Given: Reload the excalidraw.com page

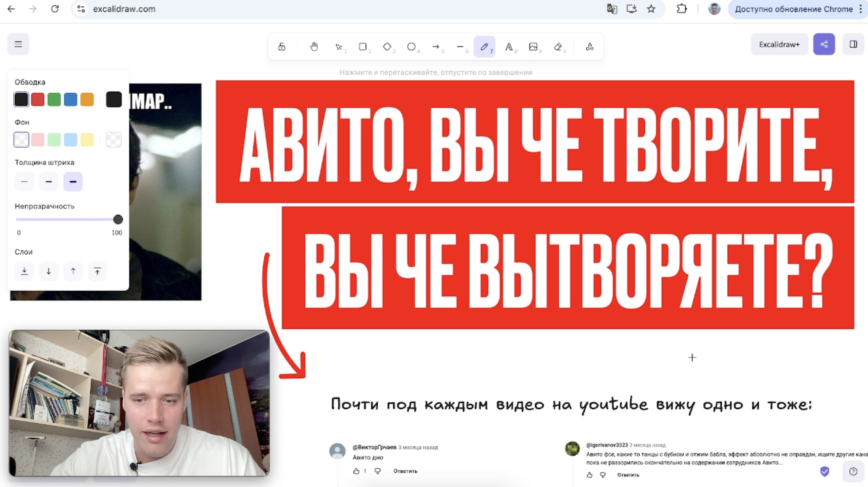Looking at the screenshot, I should (x=55, y=9).
